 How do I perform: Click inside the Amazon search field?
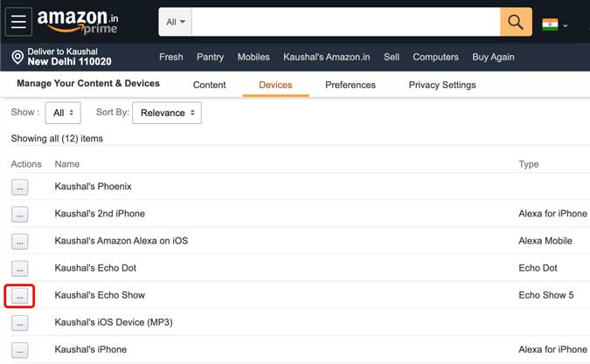(345, 22)
